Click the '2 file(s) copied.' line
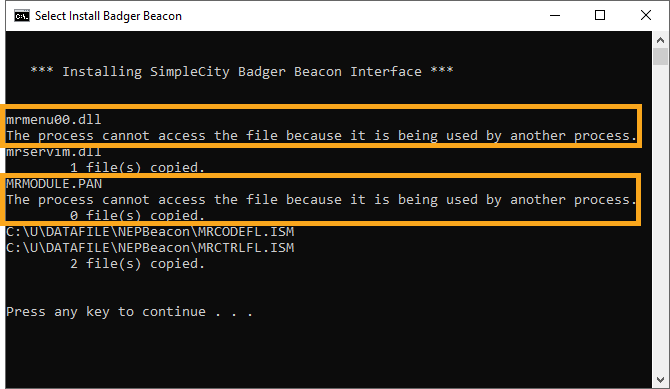Image resolution: width=670 pixels, height=389 pixels. click(x=138, y=264)
